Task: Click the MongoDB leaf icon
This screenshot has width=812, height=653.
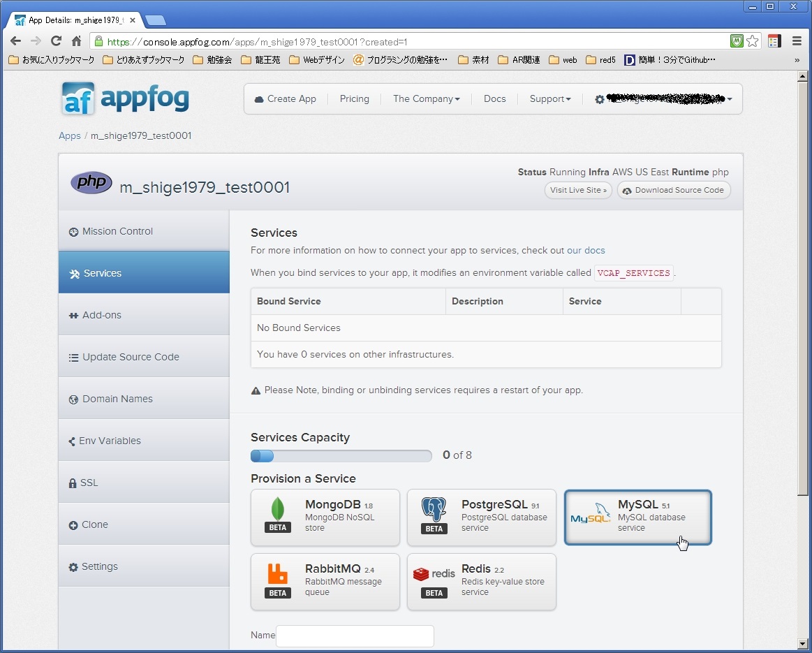Action: pos(278,508)
